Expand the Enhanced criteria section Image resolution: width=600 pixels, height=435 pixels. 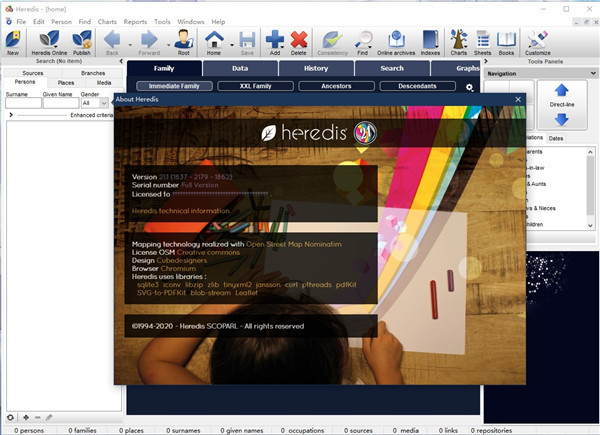coord(11,116)
